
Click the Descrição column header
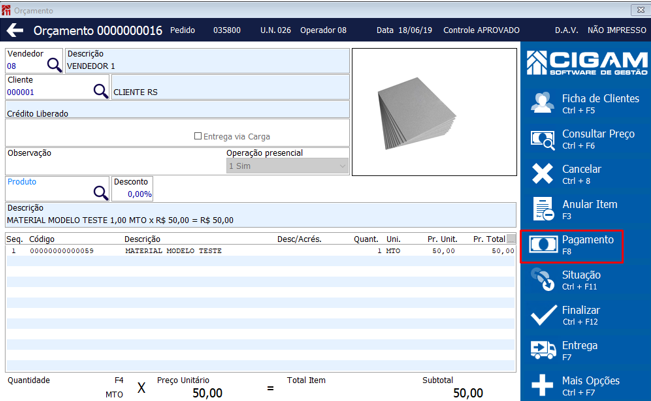pyautogui.click(x=142, y=239)
